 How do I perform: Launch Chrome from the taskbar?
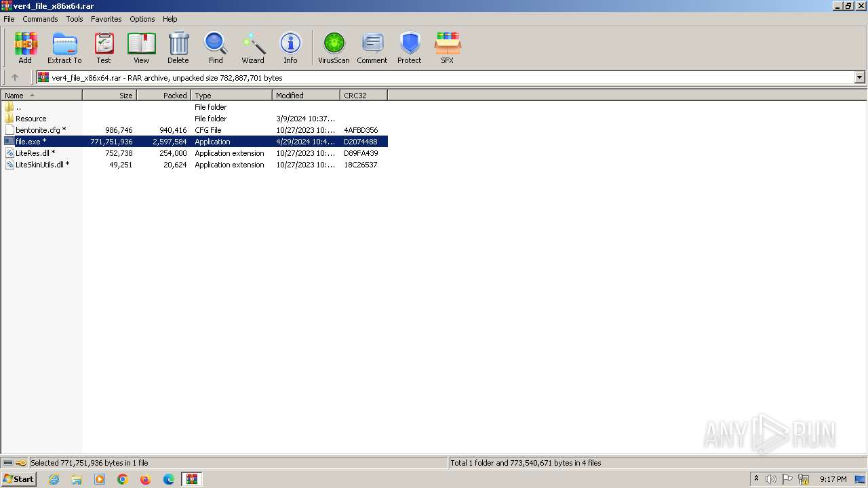(x=123, y=479)
